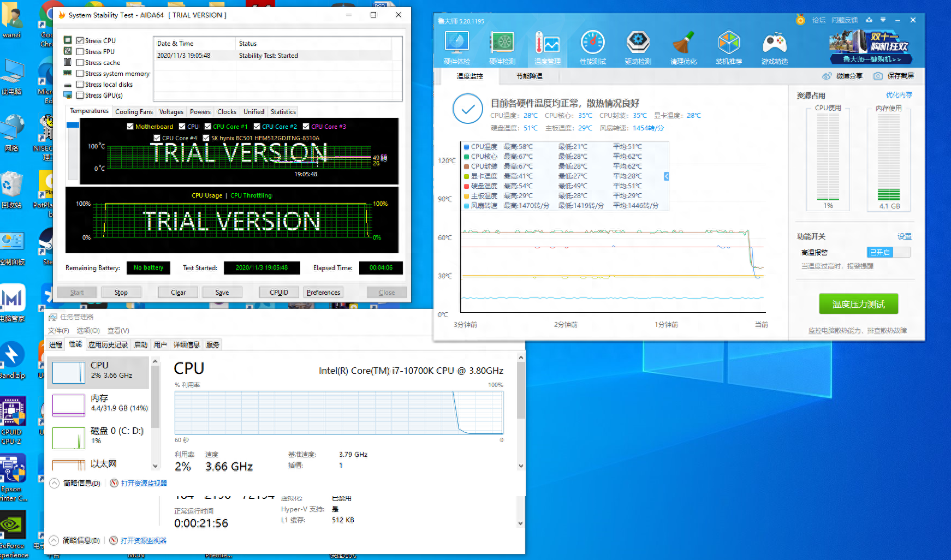The image size is (951, 560).
Task: Select 磁盘 0 (C: D:) in sidebar
Action: 99,438
